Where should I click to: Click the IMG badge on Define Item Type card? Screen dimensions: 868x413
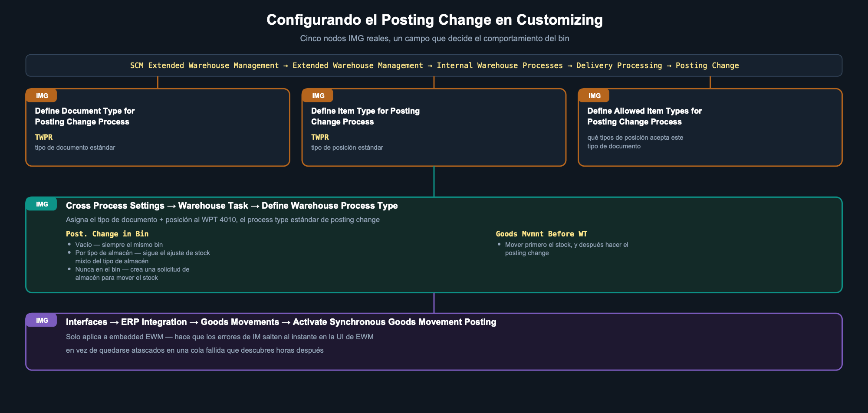(318, 96)
